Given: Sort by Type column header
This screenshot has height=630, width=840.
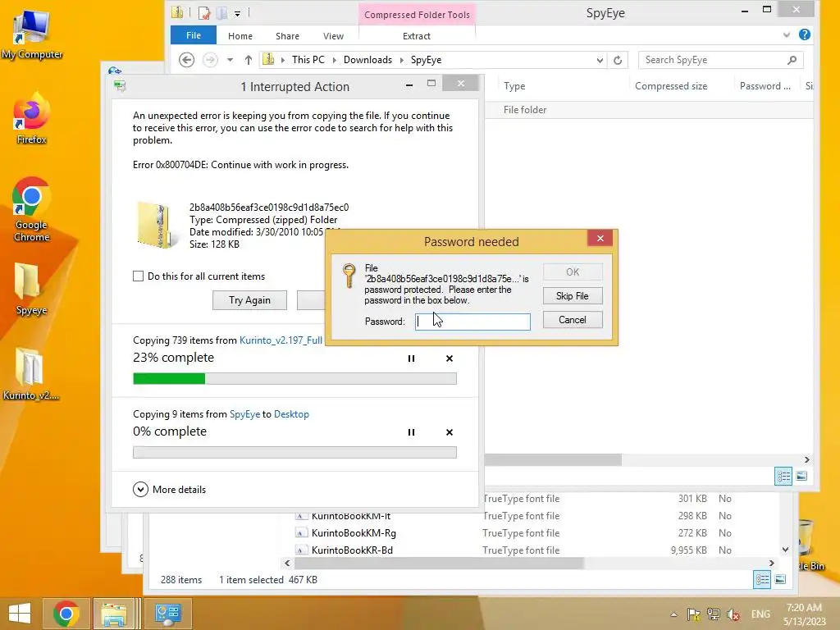Looking at the screenshot, I should tap(514, 85).
